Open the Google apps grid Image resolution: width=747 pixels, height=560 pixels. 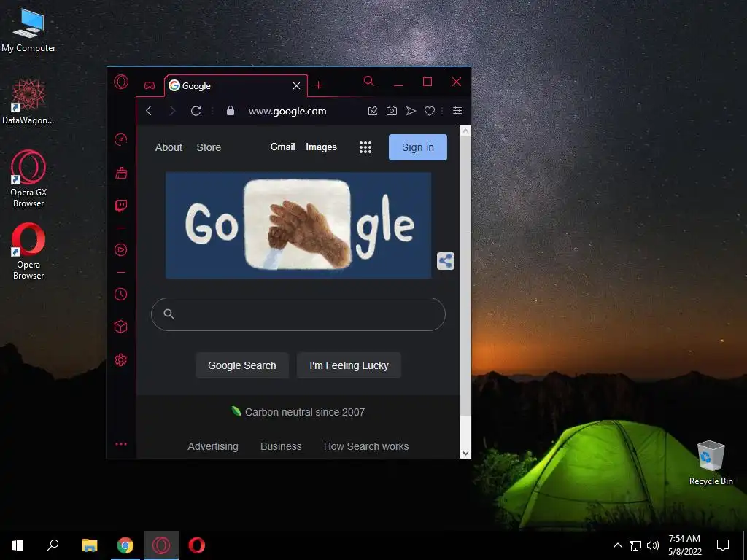365,147
